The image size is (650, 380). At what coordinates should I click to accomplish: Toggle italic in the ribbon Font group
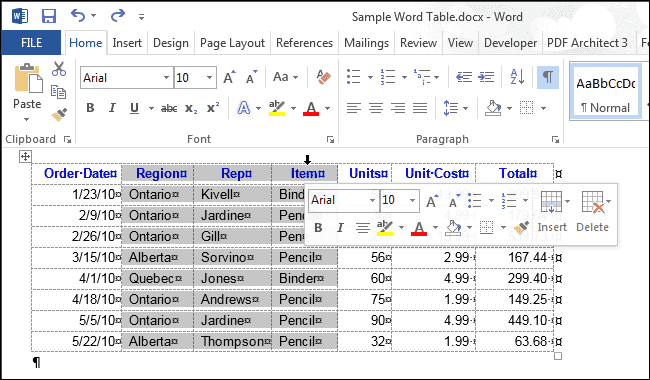(112, 108)
